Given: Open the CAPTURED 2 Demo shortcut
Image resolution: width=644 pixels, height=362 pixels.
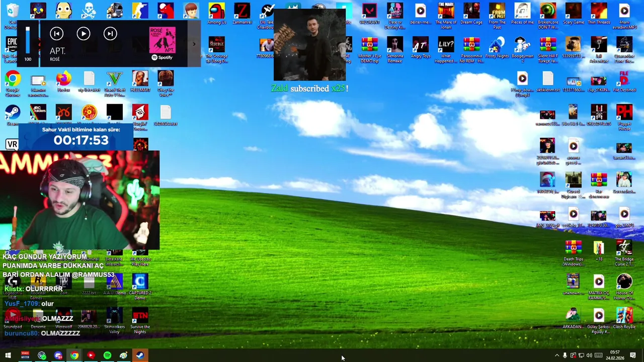Looking at the screenshot, I should click(x=140, y=287).
